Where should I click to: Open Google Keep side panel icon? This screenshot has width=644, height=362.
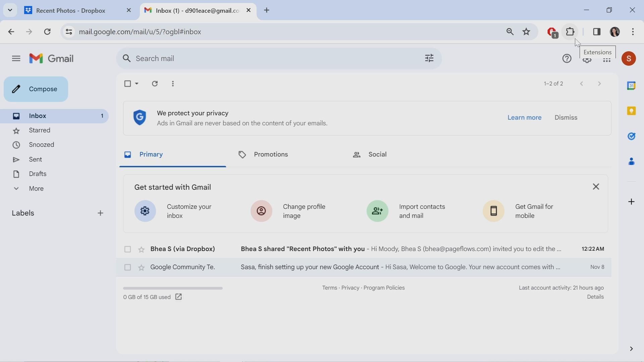pyautogui.click(x=632, y=111)
